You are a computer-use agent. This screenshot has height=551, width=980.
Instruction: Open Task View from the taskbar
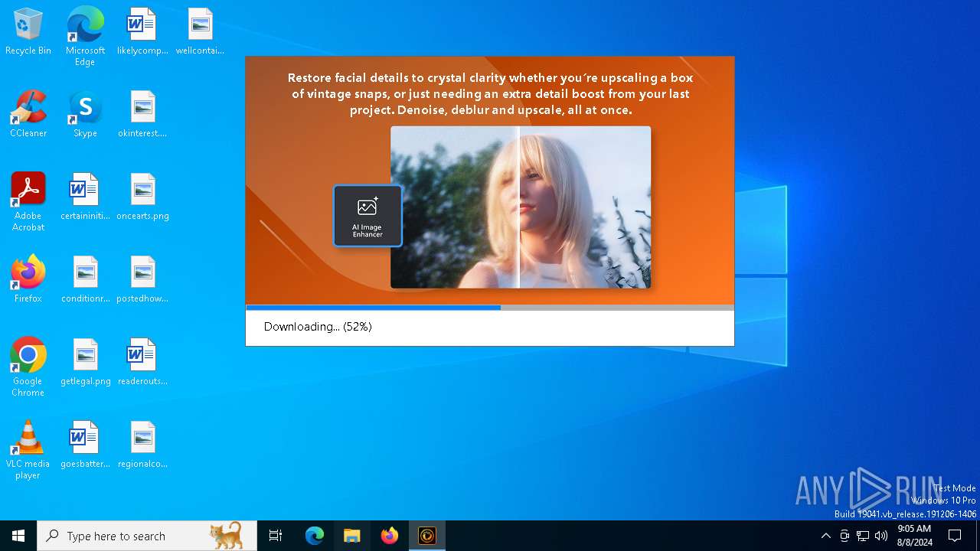pos(276,536)
